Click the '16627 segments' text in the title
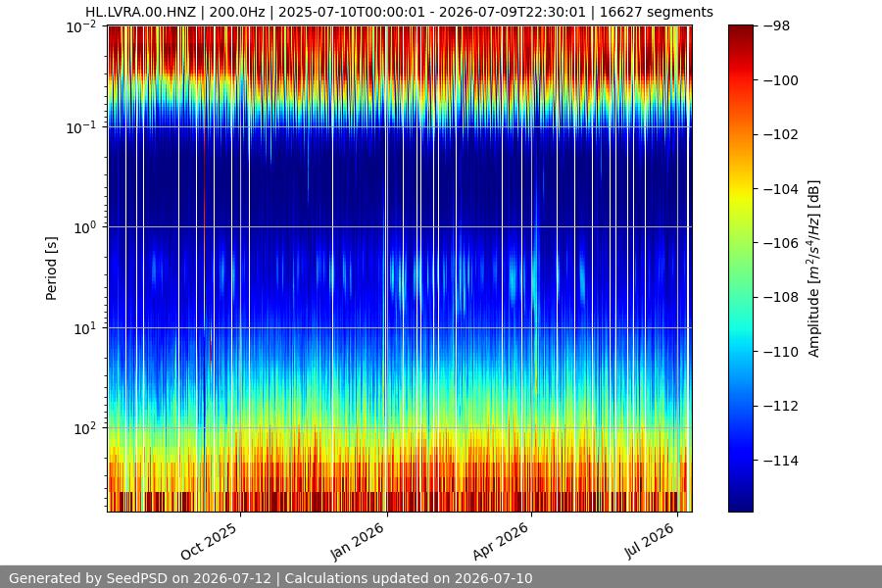The width and height of the screenshot is (882, 588). tap(656, 12)
